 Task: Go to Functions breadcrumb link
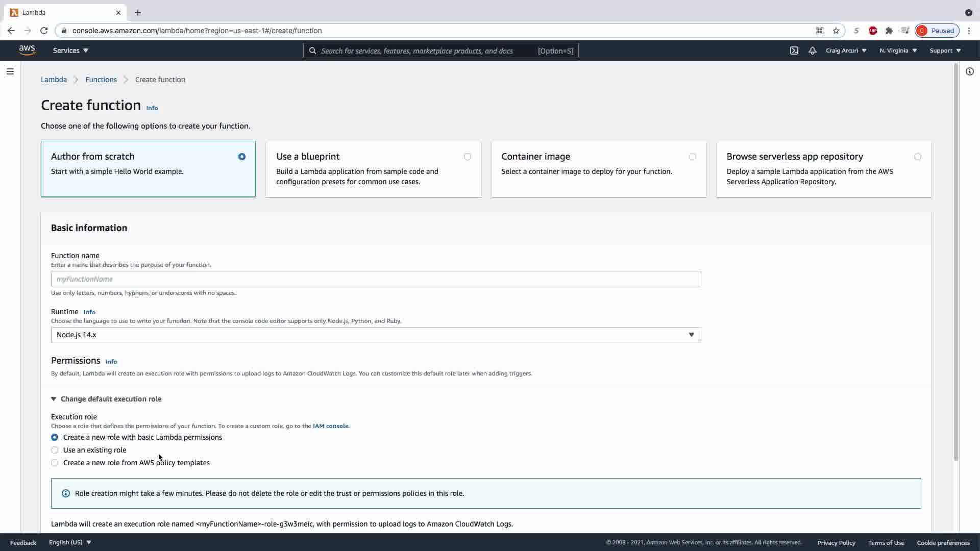tap(101, 80)
